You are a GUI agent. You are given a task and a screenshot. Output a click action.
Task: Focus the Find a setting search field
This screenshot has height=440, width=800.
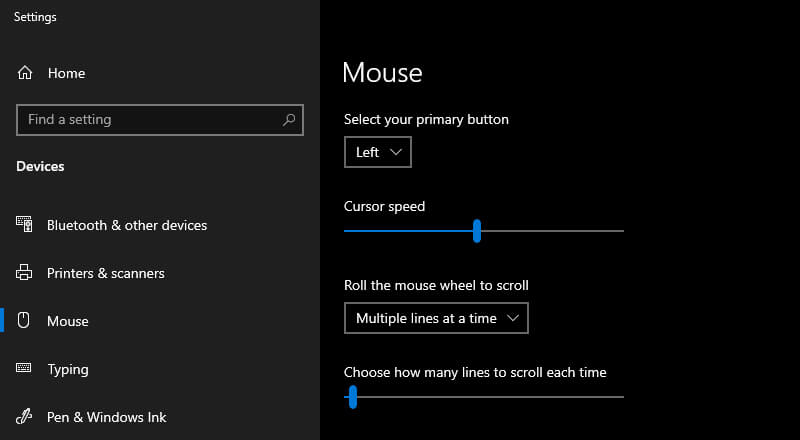(x=150, y=120)
